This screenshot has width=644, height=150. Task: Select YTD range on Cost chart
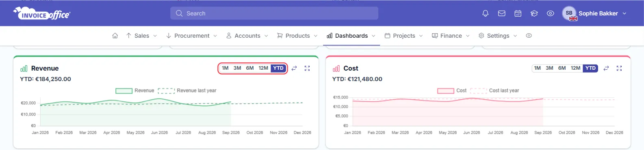tap(590, 68)
